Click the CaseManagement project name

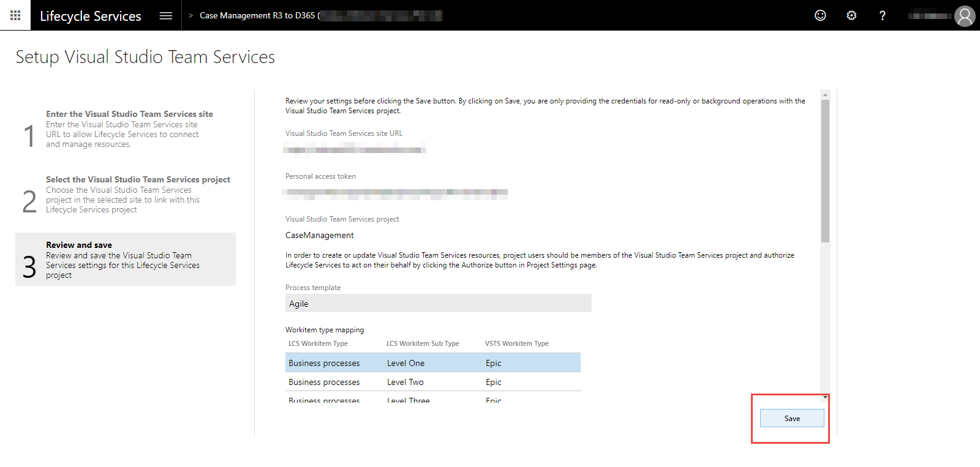point(320,235)
